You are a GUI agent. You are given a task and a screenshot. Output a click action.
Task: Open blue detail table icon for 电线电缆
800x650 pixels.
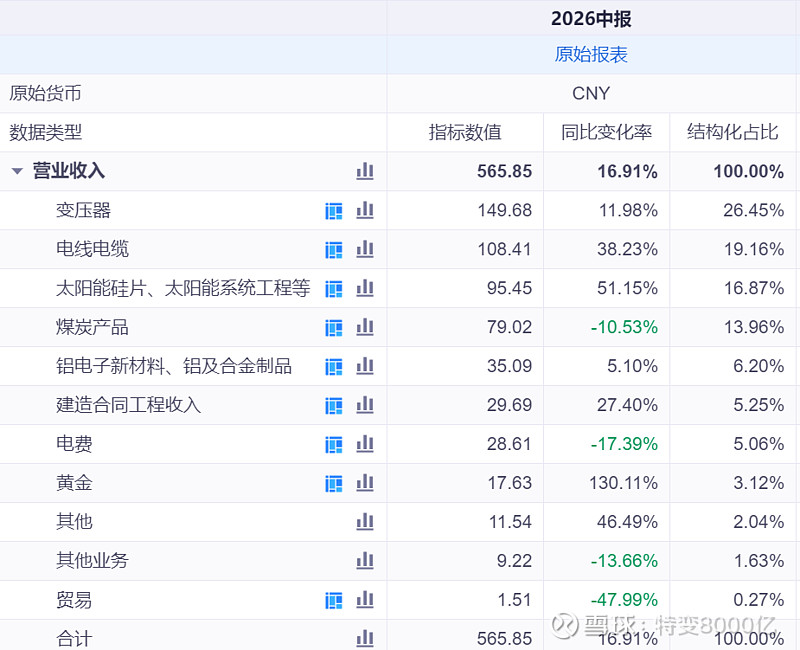[x=334, y=250]
